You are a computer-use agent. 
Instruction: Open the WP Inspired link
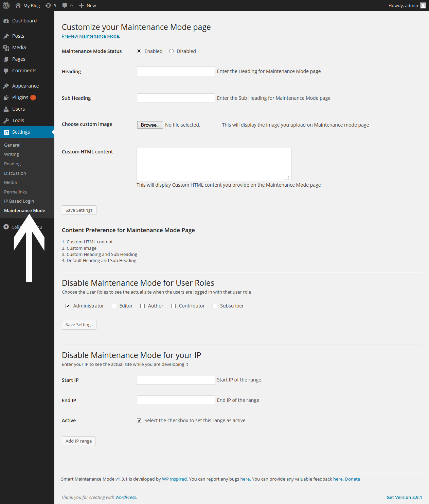pos(174,479)
